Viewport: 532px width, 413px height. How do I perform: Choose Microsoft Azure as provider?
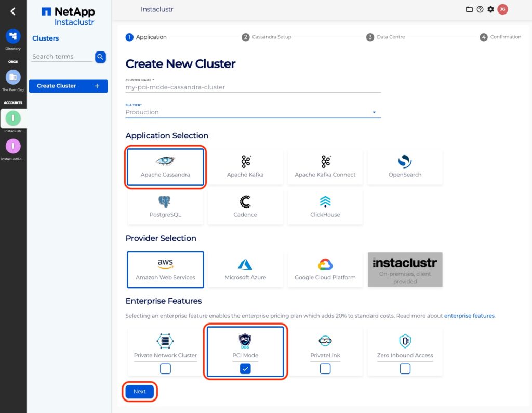245,269
